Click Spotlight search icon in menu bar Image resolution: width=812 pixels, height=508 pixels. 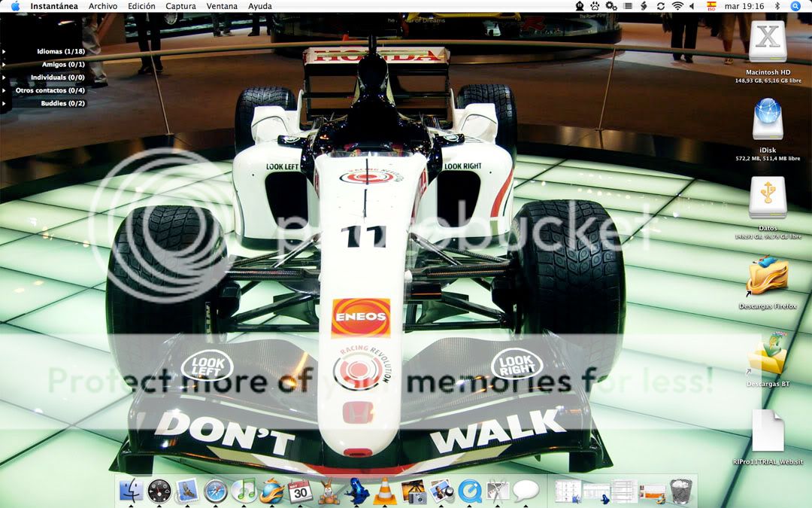click(x=795, y=6)
